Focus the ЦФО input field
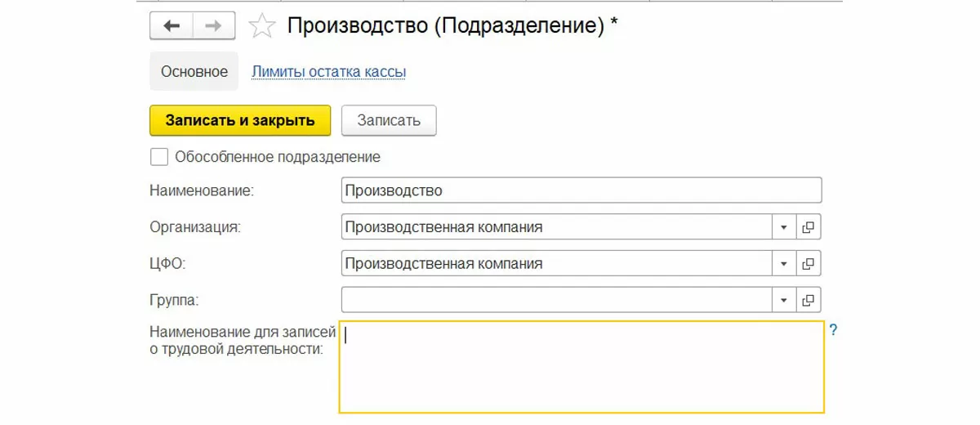 click(x=556, y=263)
